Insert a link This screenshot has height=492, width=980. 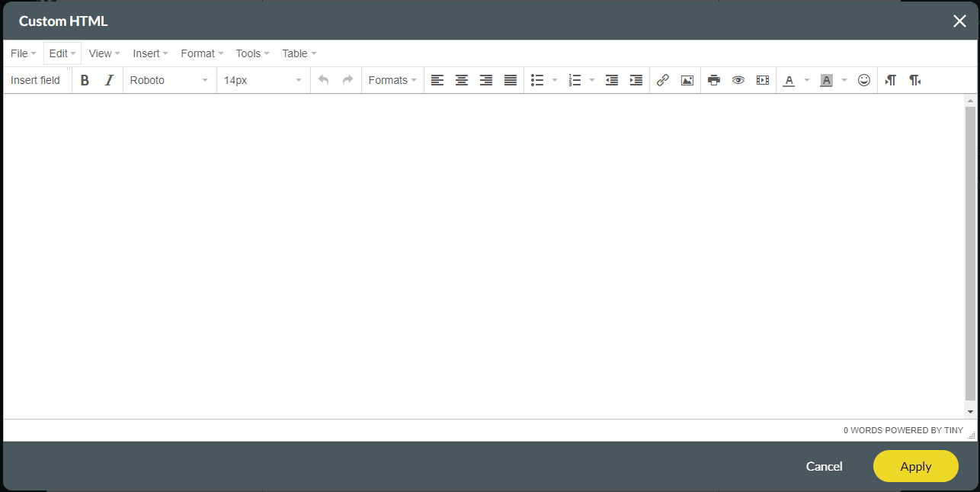tap(662, 79)
